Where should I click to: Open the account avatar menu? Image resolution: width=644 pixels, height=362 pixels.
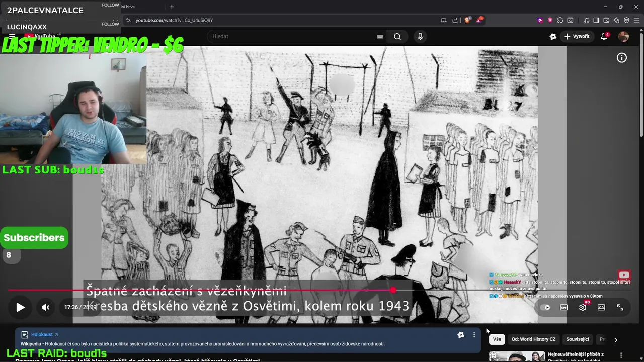[x=623, y=36]
